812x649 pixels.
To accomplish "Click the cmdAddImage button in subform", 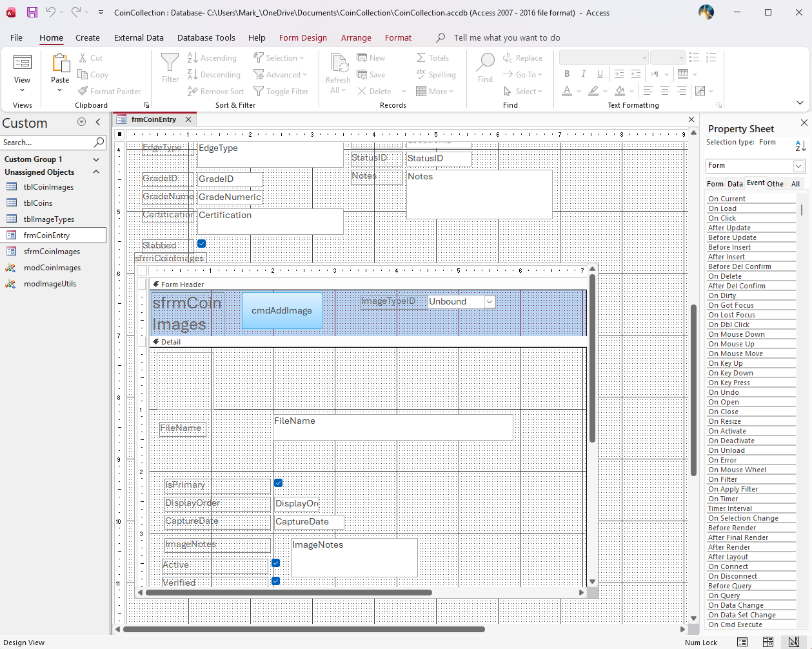I will pyautogui.click(x=282, y=310).
